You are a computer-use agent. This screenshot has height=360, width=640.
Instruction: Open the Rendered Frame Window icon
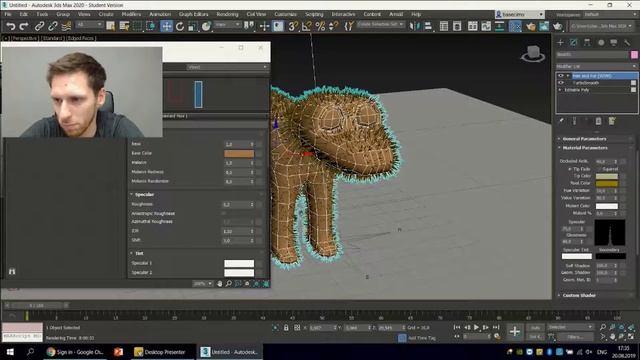coord(544,27)
